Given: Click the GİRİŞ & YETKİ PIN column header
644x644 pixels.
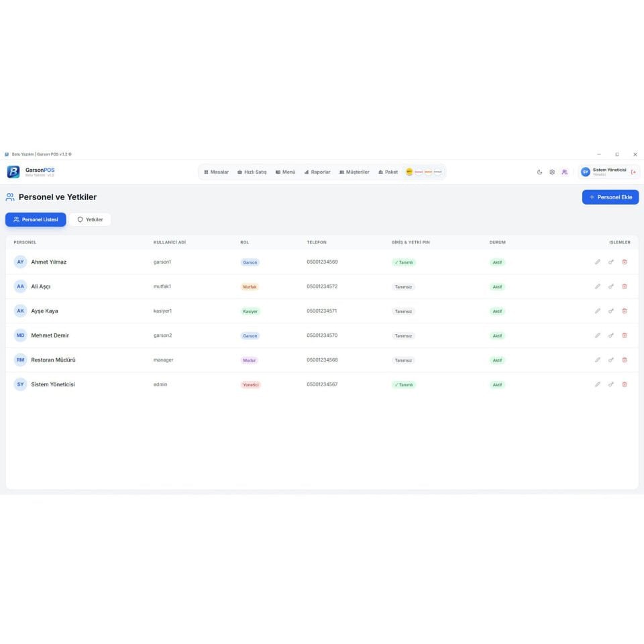Looking at the screenshot, I should (411, 242).
